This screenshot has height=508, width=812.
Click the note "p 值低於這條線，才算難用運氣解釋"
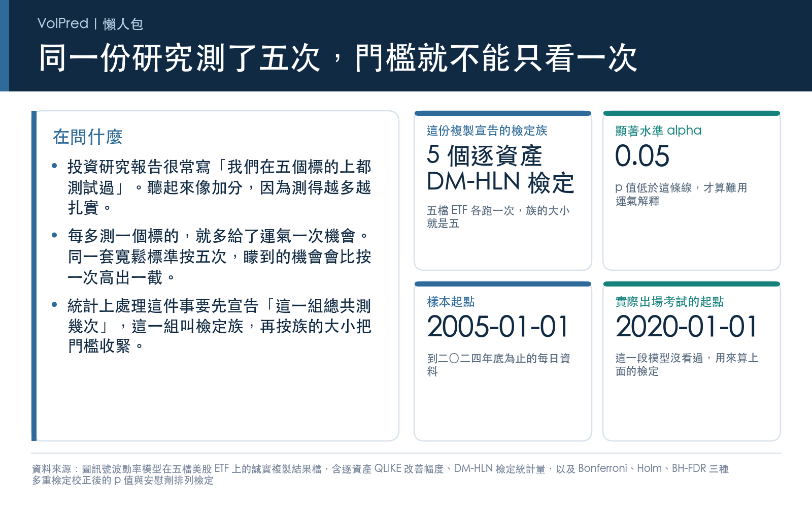681,194
